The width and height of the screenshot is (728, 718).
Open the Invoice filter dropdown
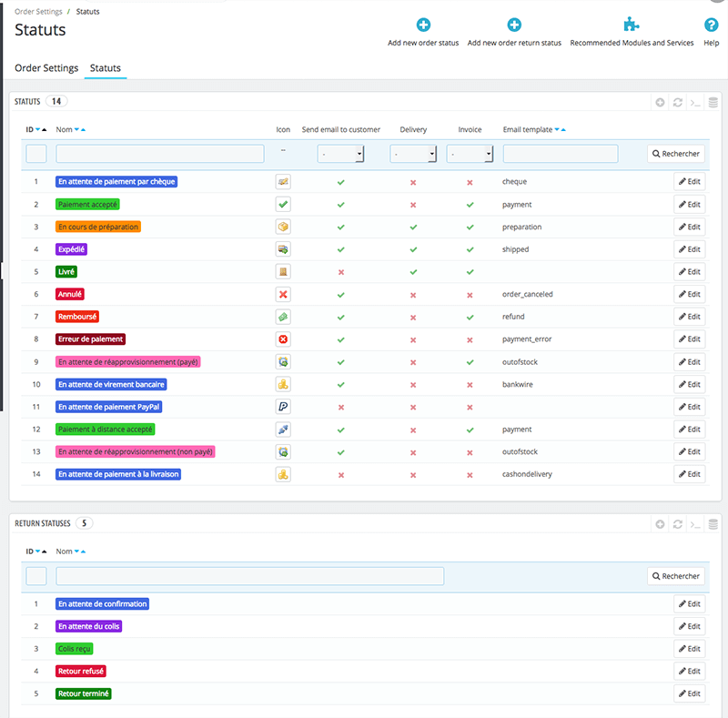tap(470, 155)
